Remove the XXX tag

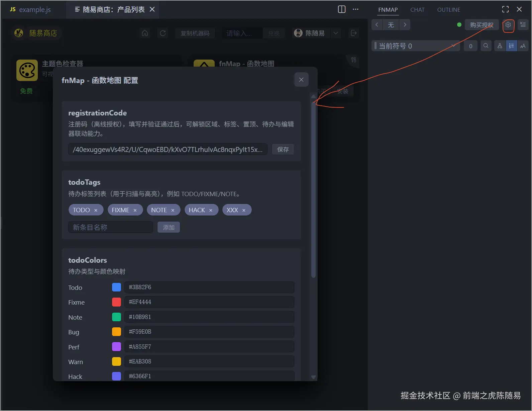(x=244, y=210)
